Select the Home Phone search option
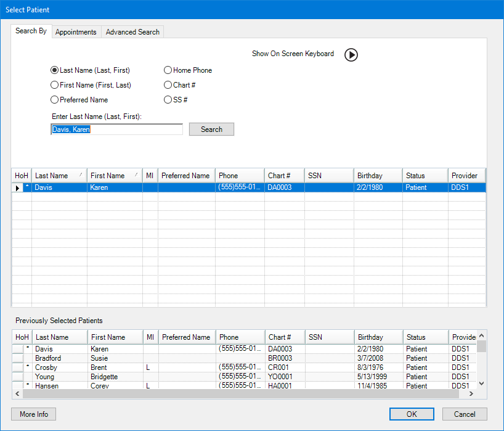This screenshot has width=504, height=431. coord(168,70)
